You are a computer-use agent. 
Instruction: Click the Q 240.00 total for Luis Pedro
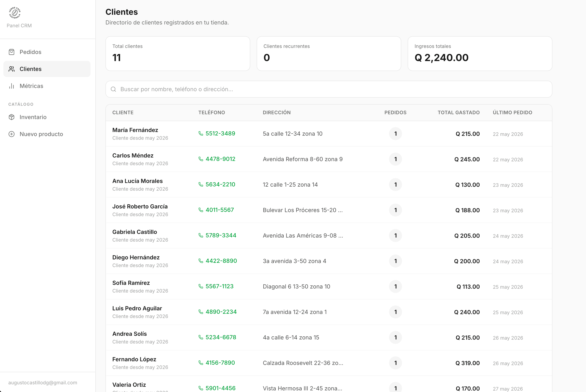[467, 312]
